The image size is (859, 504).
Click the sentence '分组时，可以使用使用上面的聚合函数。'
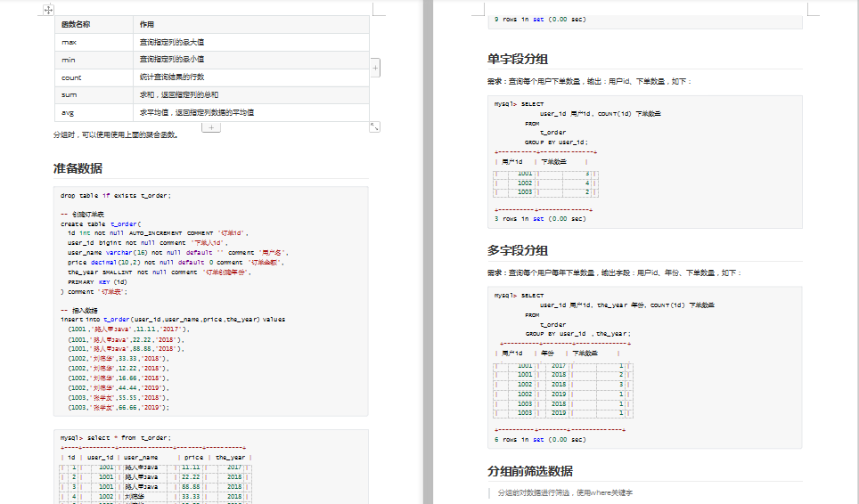coord(116,134)
